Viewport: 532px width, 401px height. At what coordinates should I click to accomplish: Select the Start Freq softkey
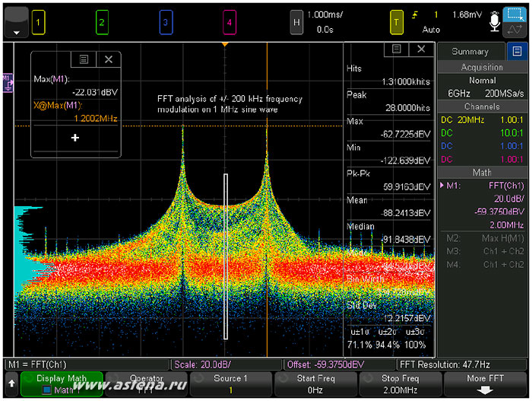[315, 384]
